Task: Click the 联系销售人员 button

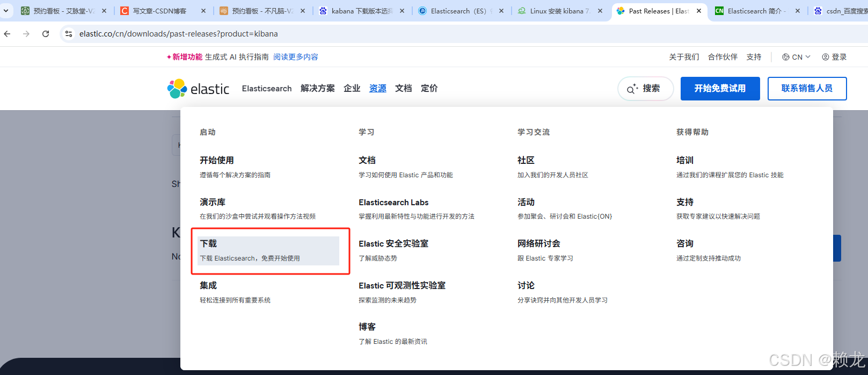Action: click(807, 89)
